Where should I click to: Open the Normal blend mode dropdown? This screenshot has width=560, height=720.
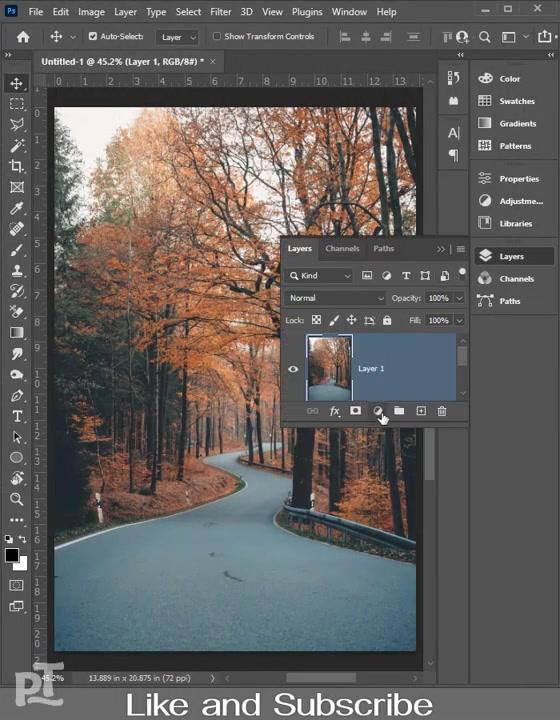point(335,298)
